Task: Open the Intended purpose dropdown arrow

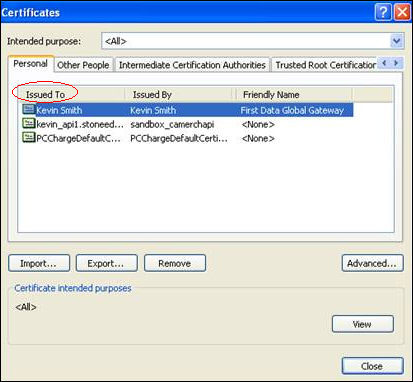Action: click(x=397, y=41)
